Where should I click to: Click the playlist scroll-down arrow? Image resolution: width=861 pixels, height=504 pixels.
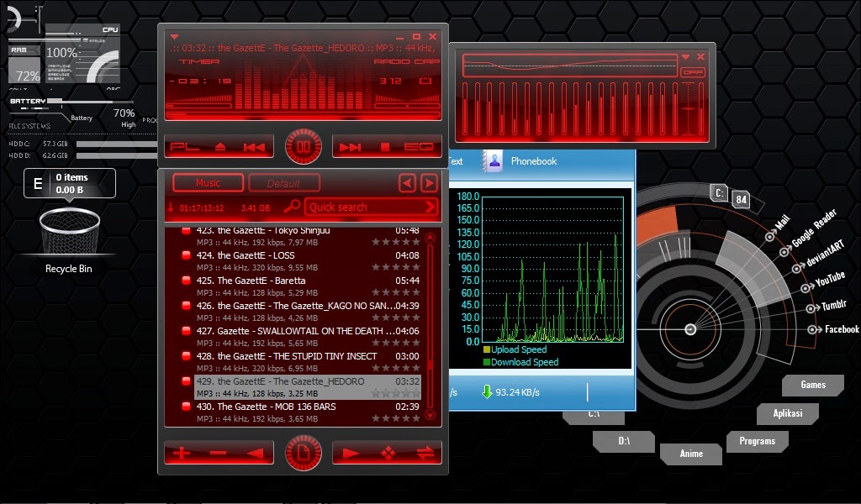pos(430,415)
